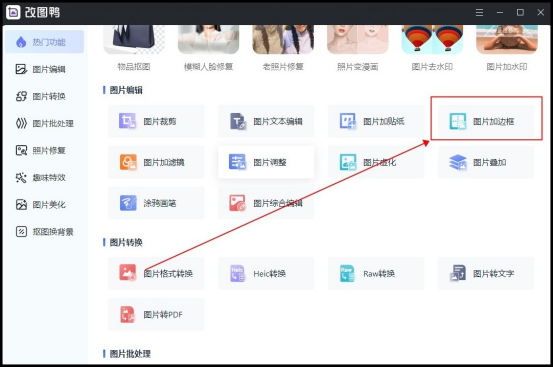
Task: Click the 图片虚化 label text
Action: coord(379,163)
